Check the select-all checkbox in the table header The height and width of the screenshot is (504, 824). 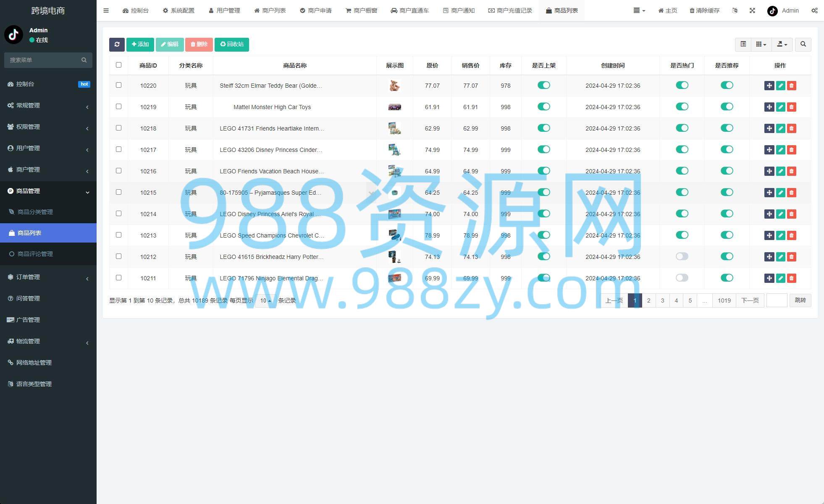point(118,65)
